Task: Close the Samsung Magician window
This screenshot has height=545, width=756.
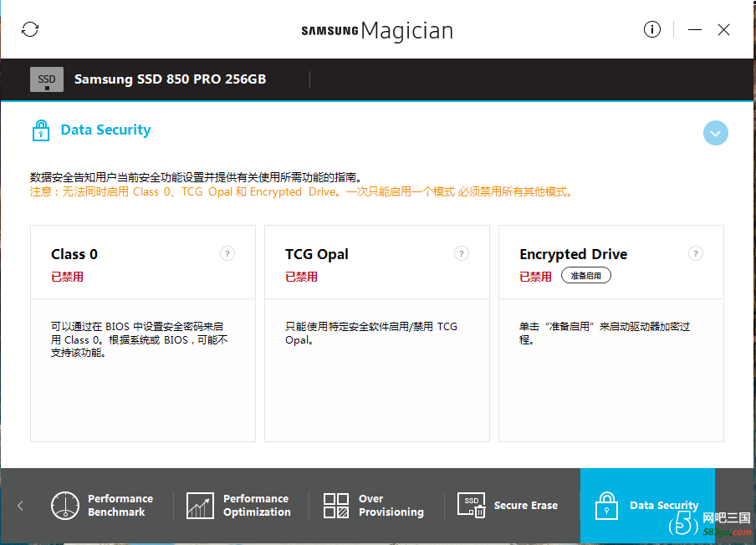Action: (x=723, y=30)
